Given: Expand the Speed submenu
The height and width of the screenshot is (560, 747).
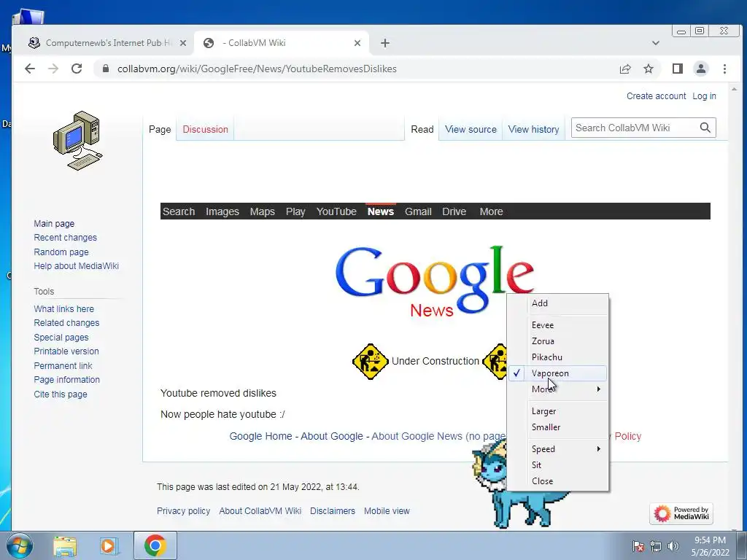Looking at the screenshot, I should (557, 449).
